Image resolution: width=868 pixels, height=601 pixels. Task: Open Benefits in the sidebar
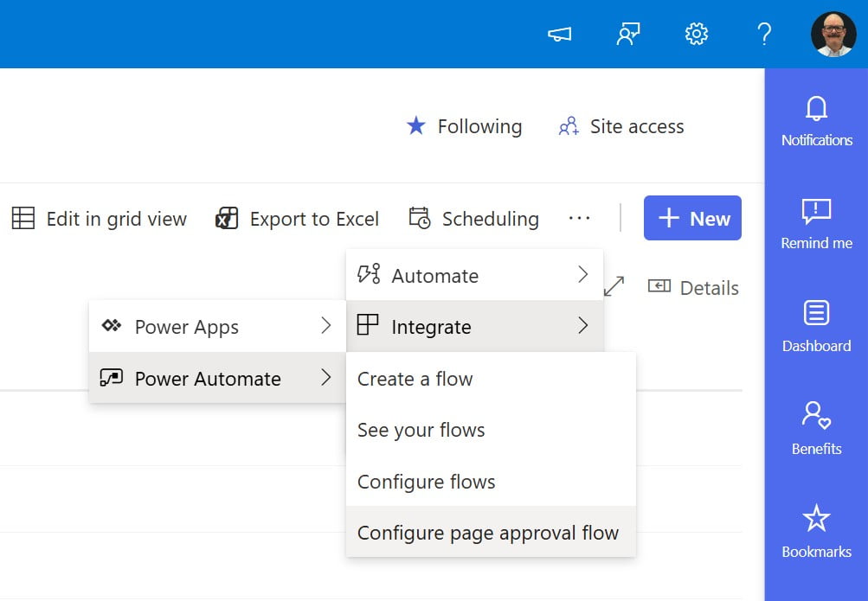coord(816,429)
